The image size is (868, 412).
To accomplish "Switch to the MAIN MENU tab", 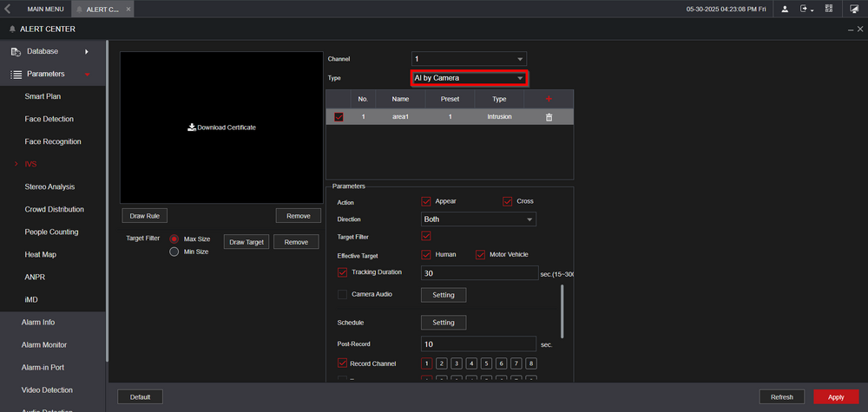I will 45,9.
